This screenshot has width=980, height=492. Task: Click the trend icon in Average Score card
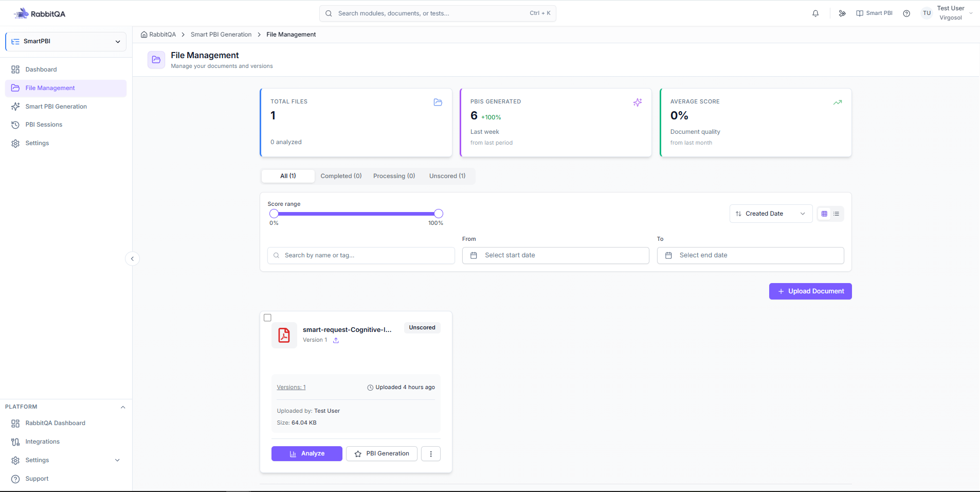838,102
